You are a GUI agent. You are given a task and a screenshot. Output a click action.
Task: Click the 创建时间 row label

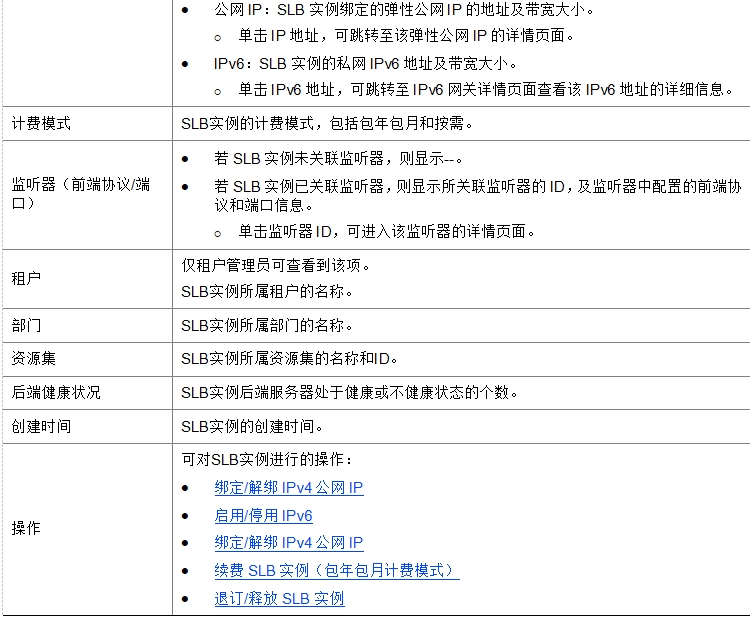point(41,426)
